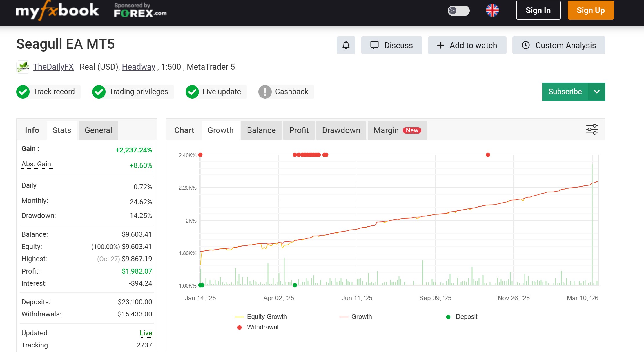Click the notification bell icon
This screenshot has height=353, width=644.
pos(346,45)
